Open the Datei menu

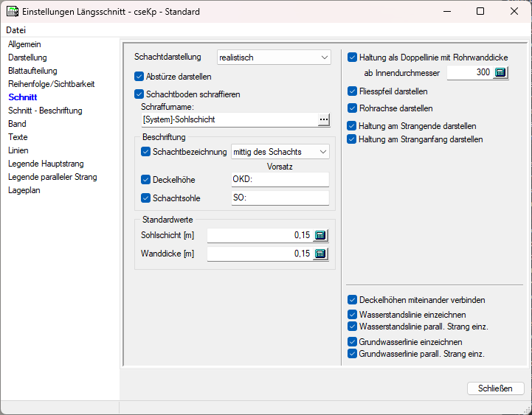[x=15, y=30]
